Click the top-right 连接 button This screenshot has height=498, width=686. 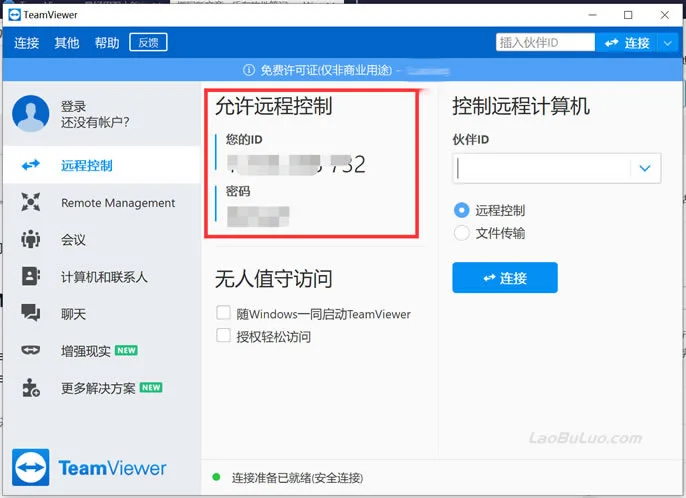click(x=627, y=43)
